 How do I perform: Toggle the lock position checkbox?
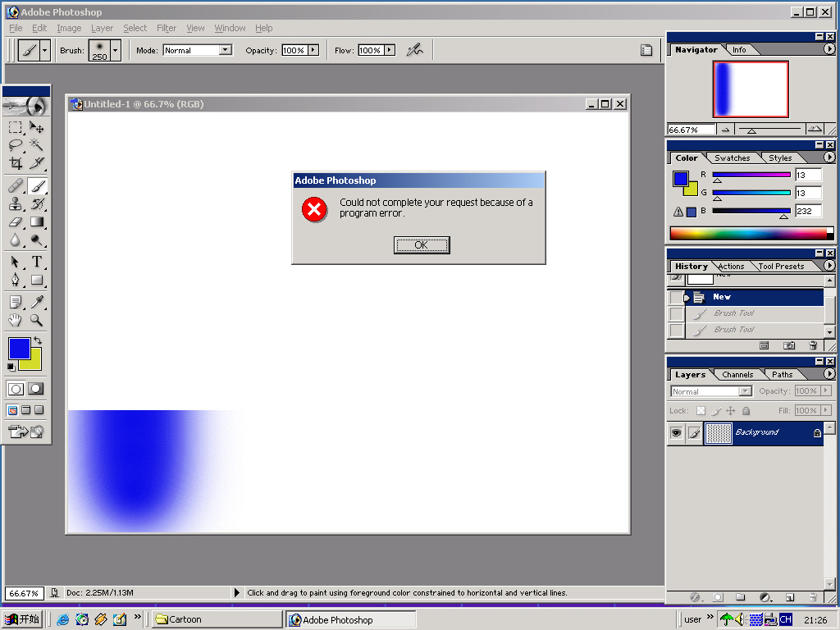point(731,411)
